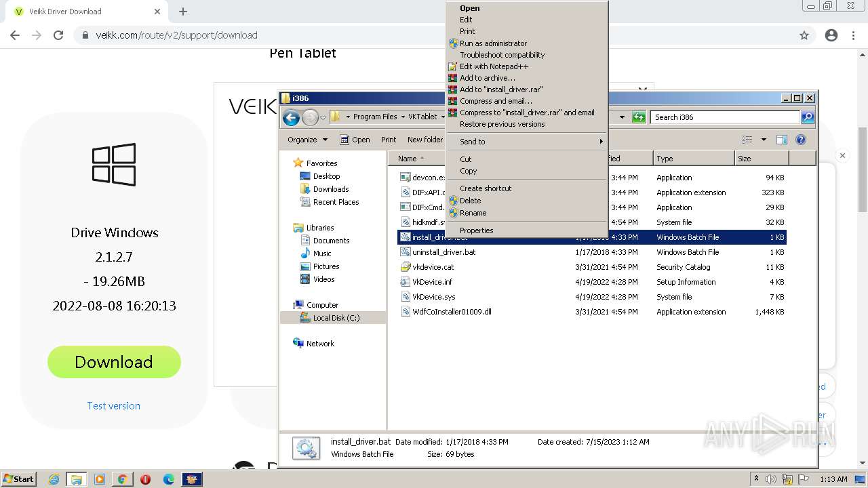Viewport: 868px width, 488px height.
Task: Open the Explorer help question mark icon
Action: point(800,140)
